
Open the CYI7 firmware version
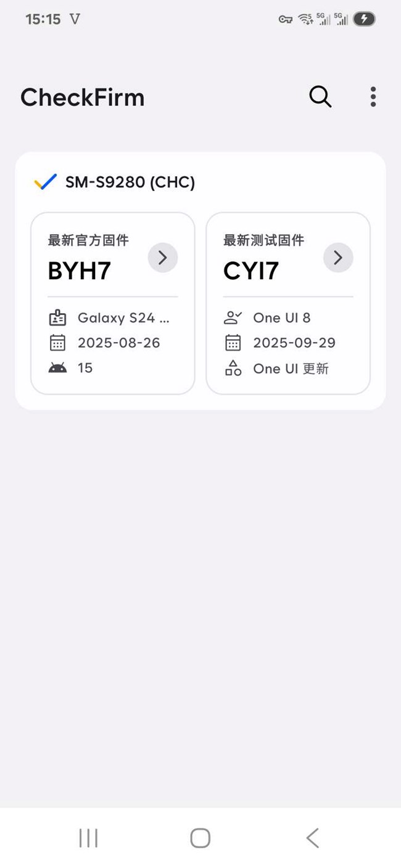tap(251, 271)
